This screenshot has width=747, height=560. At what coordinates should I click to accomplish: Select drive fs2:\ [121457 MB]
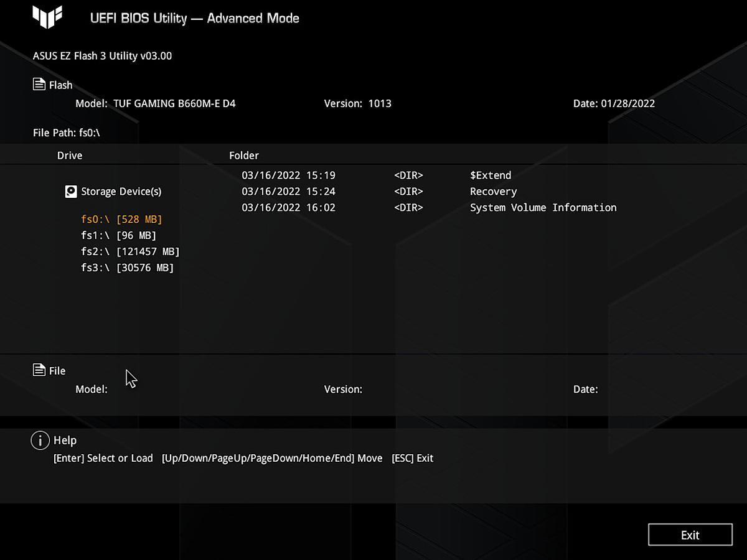point(130,251)
